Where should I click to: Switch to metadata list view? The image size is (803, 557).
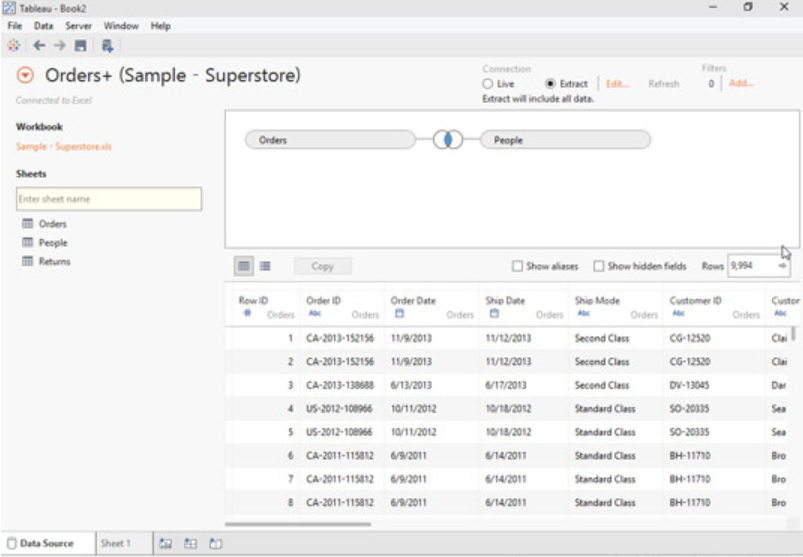click(x=265, y=266)
